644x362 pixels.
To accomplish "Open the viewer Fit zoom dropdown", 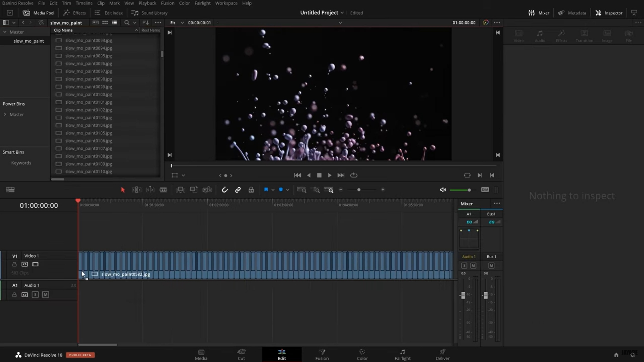I will click(x=176, y=22).
